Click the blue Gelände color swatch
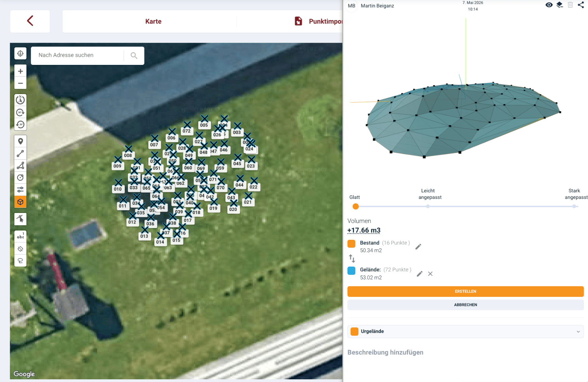Image resolution: width=588 pixels, height=382 pixels. click(x=351, y=271)
